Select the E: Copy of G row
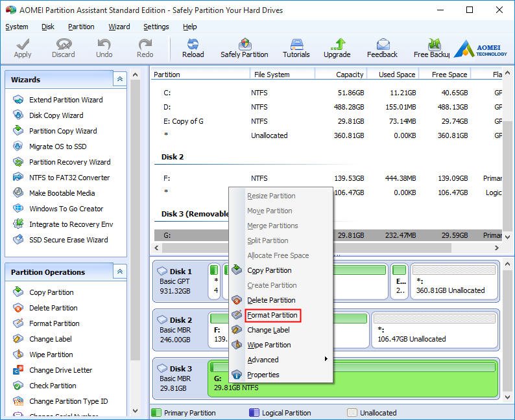515x420 pixels. [328, 121]
